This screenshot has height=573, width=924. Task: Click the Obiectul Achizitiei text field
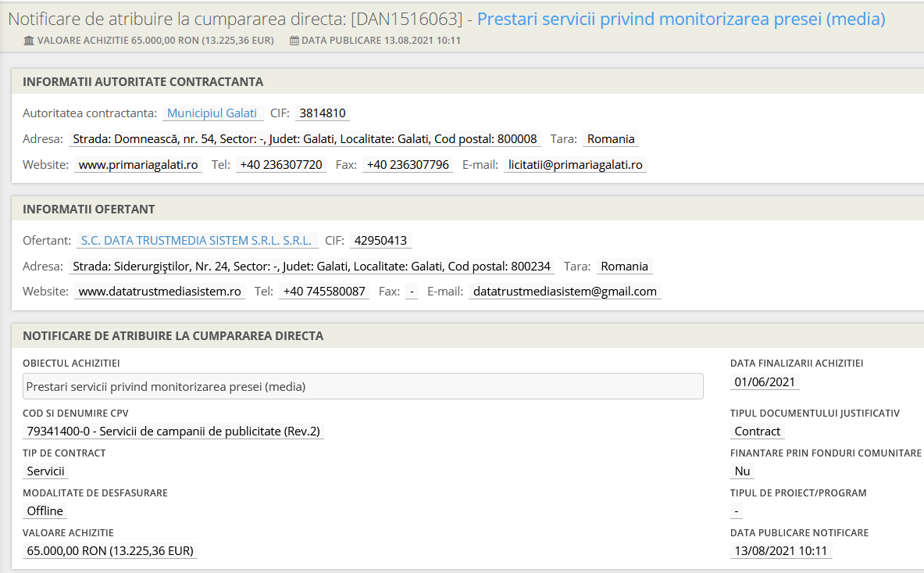tap(362, 386)
